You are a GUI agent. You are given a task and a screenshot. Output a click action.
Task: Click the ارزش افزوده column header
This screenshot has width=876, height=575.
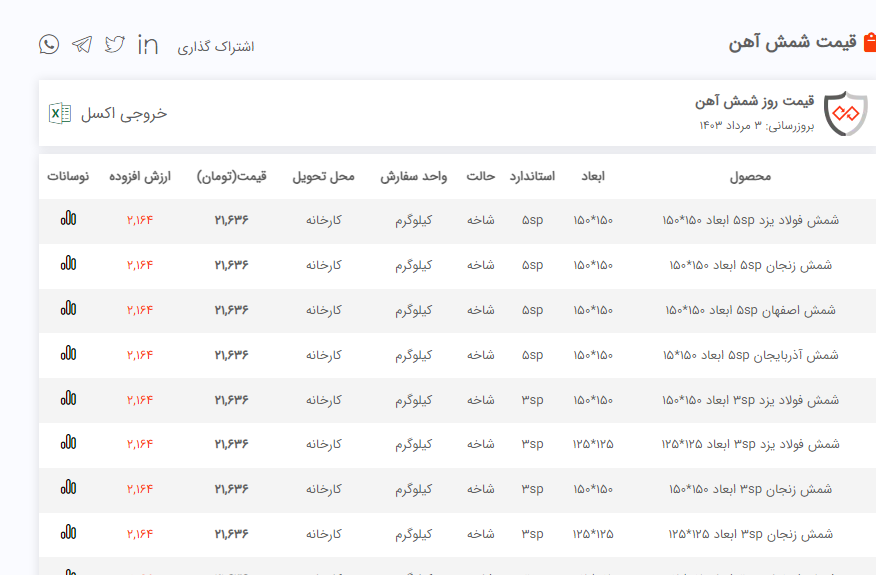(141, 177)
